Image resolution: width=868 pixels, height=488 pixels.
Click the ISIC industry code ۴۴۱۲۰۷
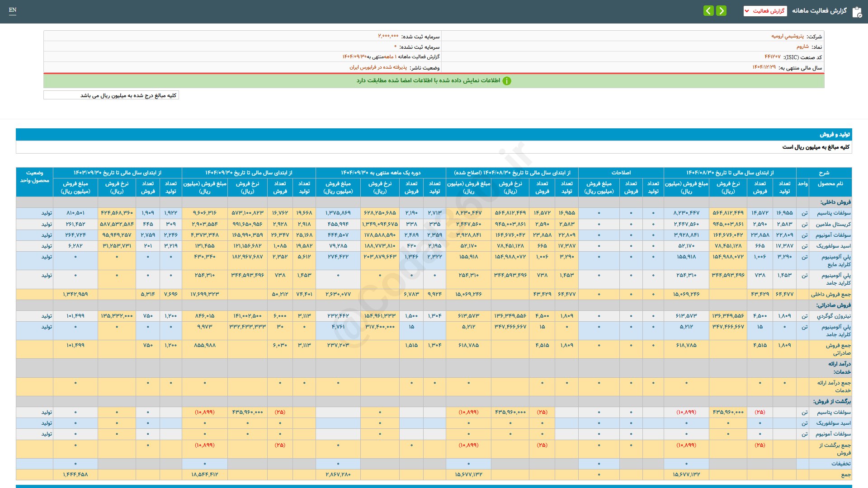coord(772,57)
